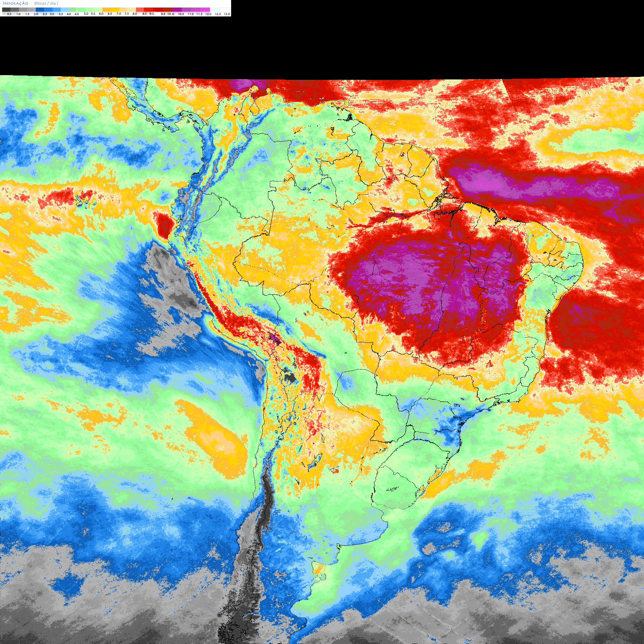Select the dark blue legend swatch above 2.0
The width and height of the screenshot is (644, 644).
(40, 10)
